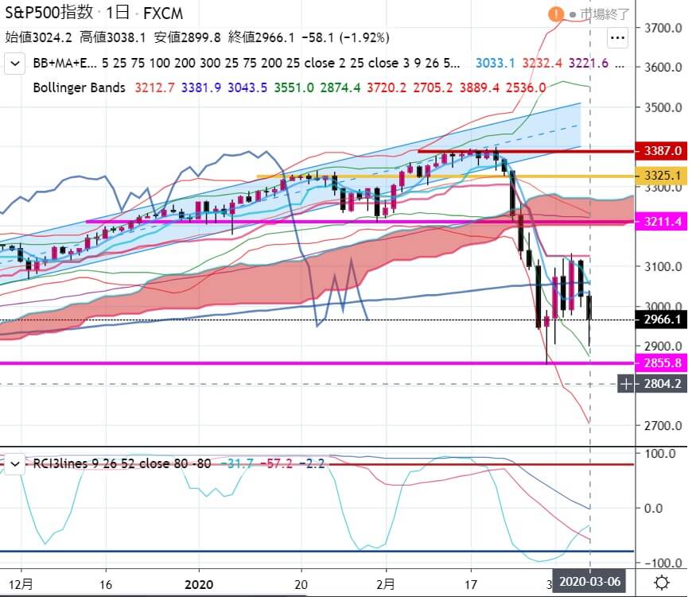Click the 2月 marker on time axis
This screenshot has width=700, height=612.
tap(385, 584)
